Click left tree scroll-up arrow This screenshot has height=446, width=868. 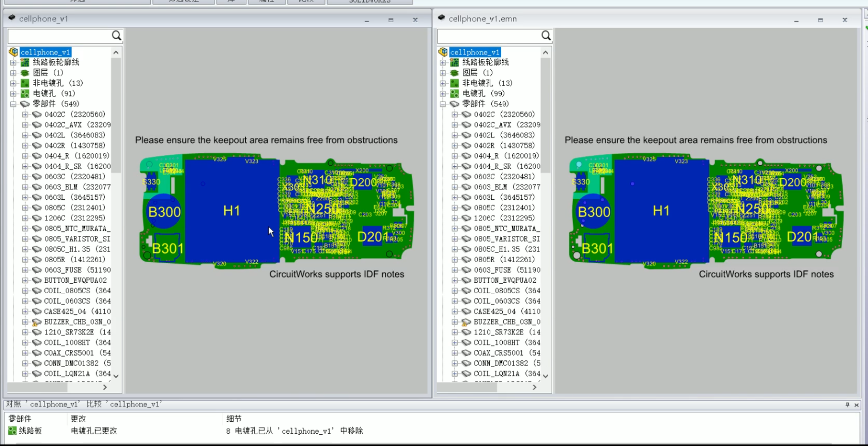[116, 53]
